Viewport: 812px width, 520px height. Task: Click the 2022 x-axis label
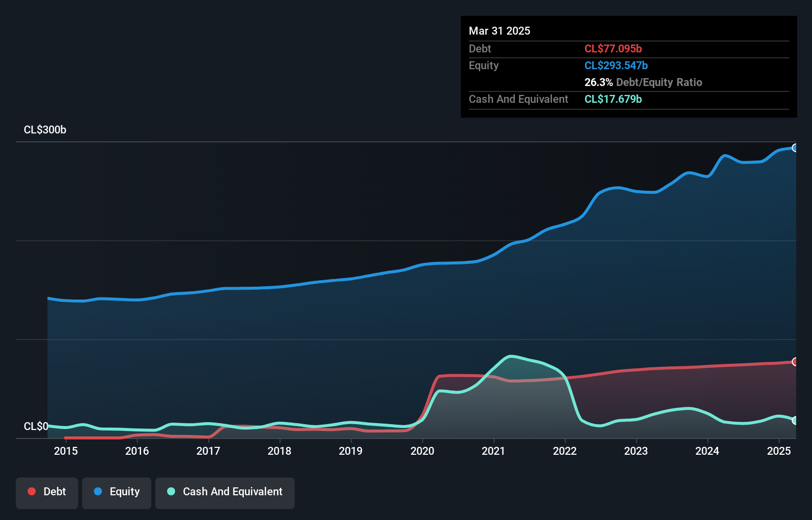[x=565, y=451]
